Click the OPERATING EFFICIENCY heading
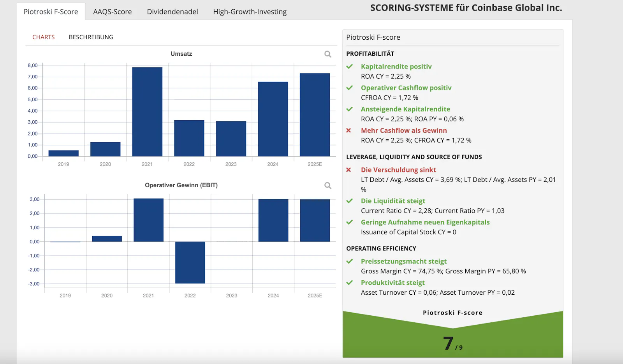 [x=381, y=248]
